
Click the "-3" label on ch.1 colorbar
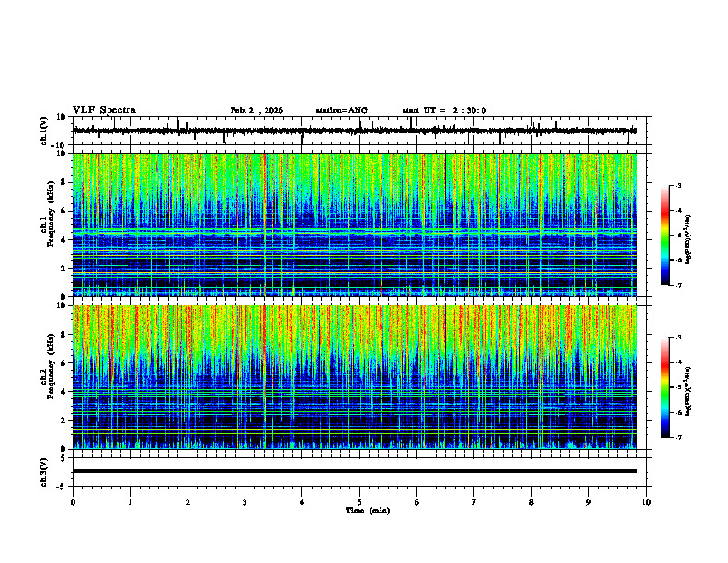click(677, 185)
